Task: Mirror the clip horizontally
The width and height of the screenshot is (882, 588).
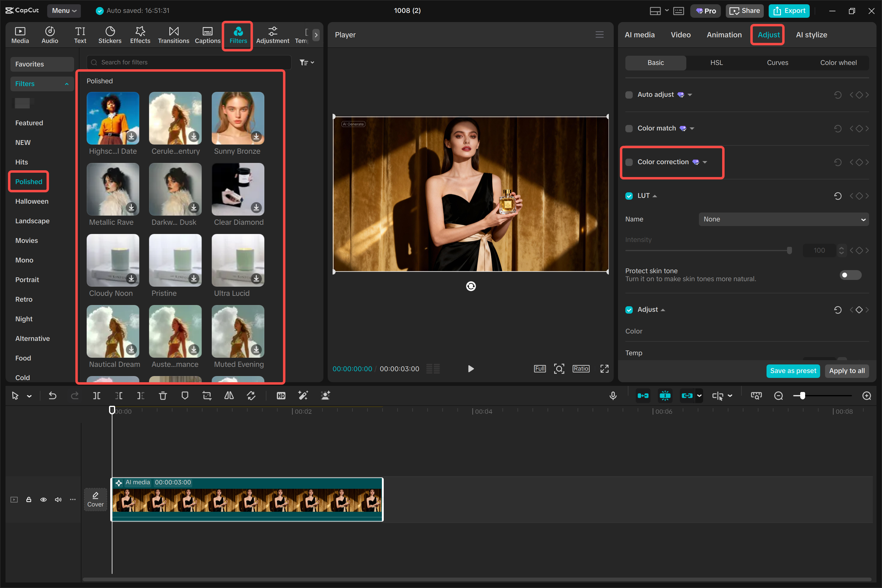Action: pyautogui.click(x=229, y=396)
